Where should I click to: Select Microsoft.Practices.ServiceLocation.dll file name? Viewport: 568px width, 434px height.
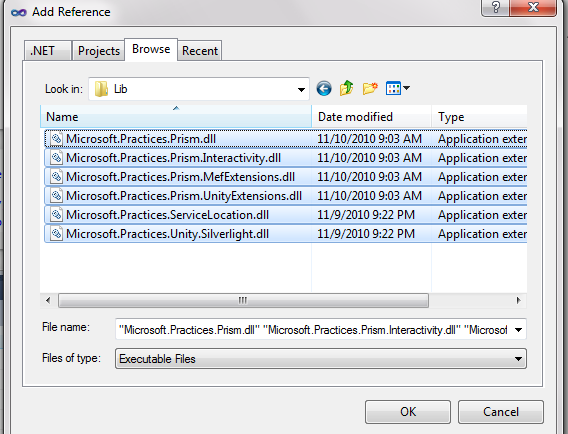point(167,215)
